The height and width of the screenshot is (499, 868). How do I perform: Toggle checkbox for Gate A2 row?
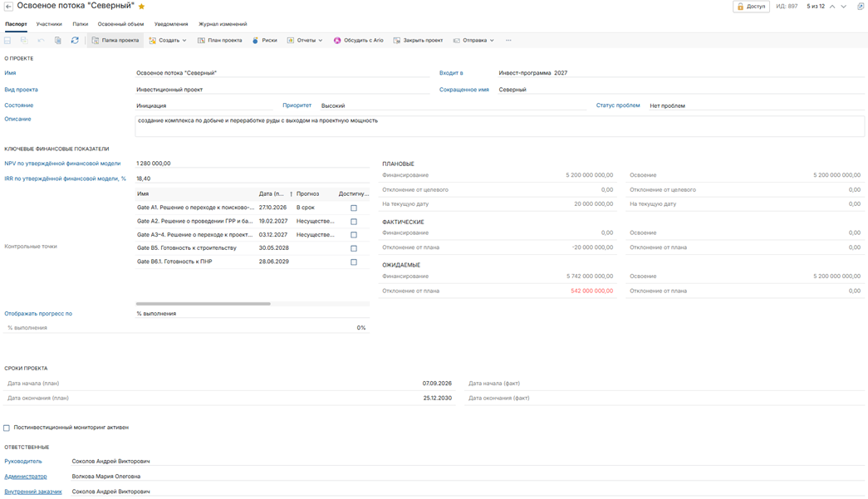pos(354,222)
